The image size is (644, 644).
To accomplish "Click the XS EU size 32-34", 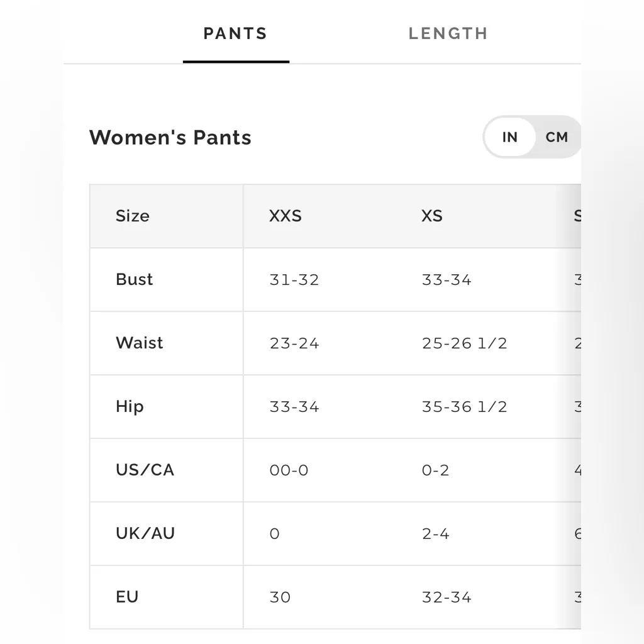I will pos(446,597).
